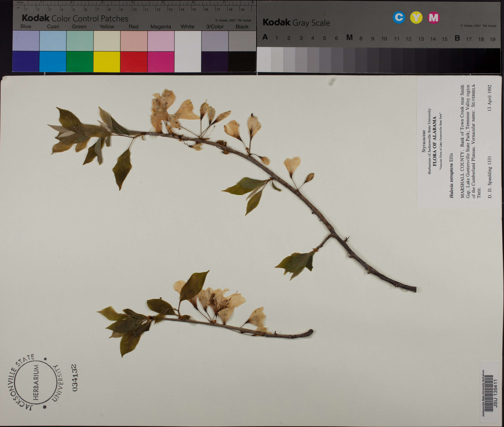The image size is (504, 427).
Task: Pick the pale cyan patch under Cyan
Action: pos(53,41)
